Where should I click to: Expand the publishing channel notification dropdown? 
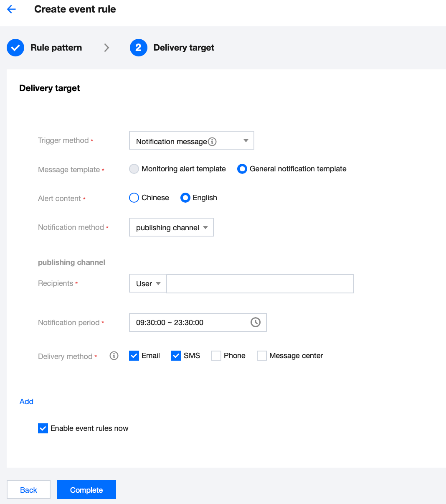click(x=171, y=227)
